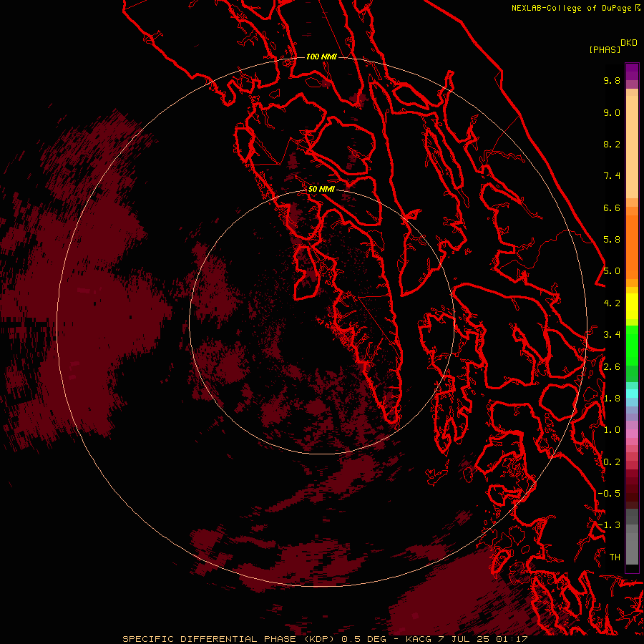Click the 8.2 value on the scale

(612, 144)
